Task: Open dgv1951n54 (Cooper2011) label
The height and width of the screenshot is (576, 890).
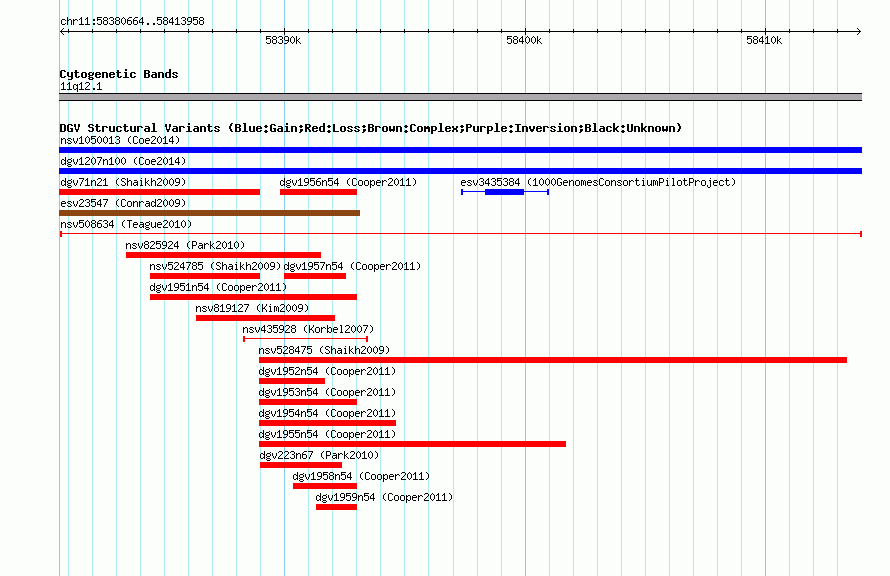Action: pyautogui.click(x=218, y=287)
